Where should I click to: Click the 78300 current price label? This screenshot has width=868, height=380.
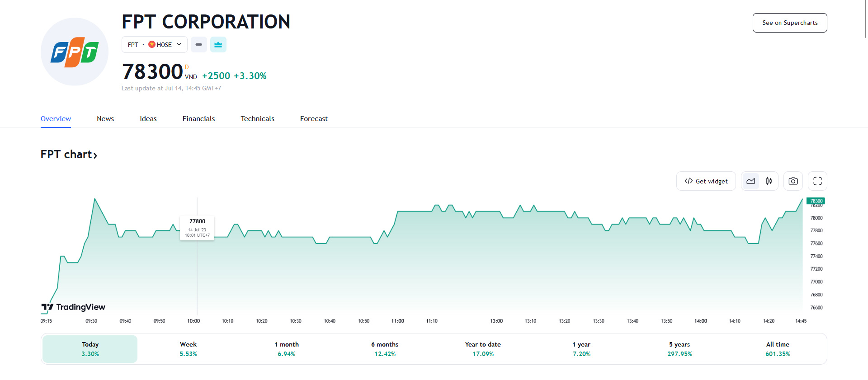[x=816, y=201]
